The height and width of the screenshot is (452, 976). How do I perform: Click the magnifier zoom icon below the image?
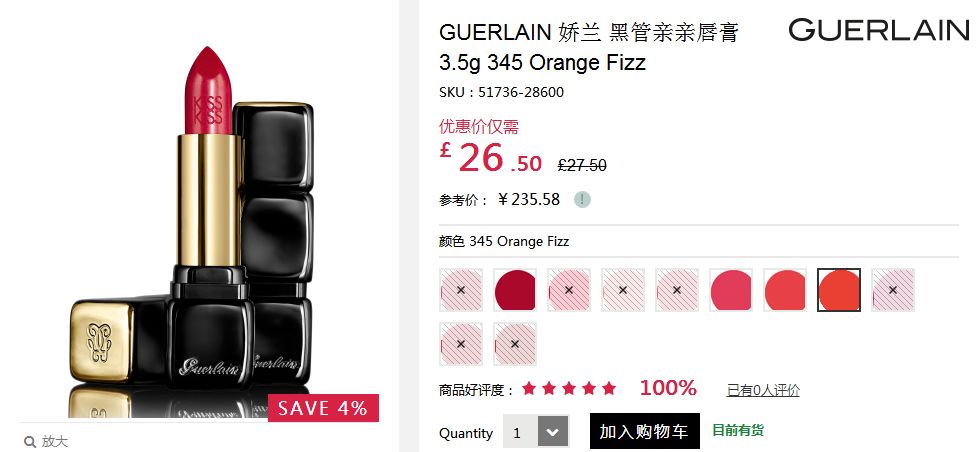point(30,442)
